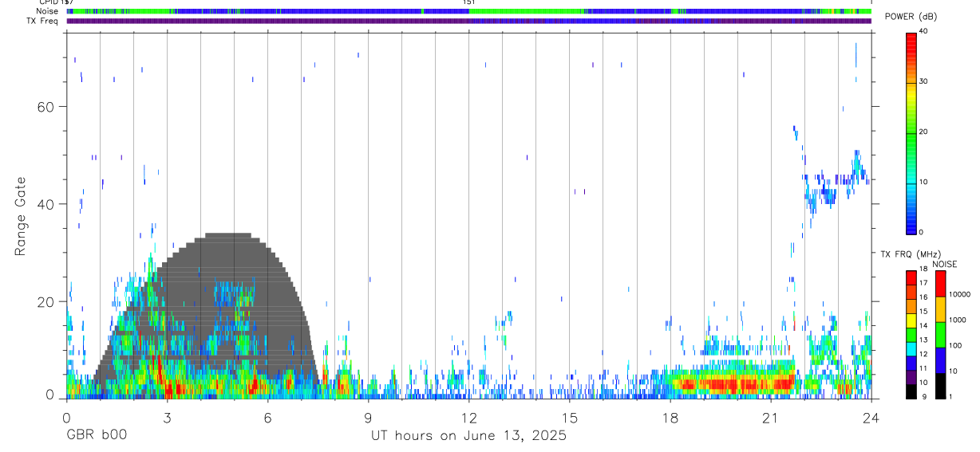Viewport: 980px width, 452px height.
Task: Click the Range Gate axis tick '20'
Action: click(44, 301)
